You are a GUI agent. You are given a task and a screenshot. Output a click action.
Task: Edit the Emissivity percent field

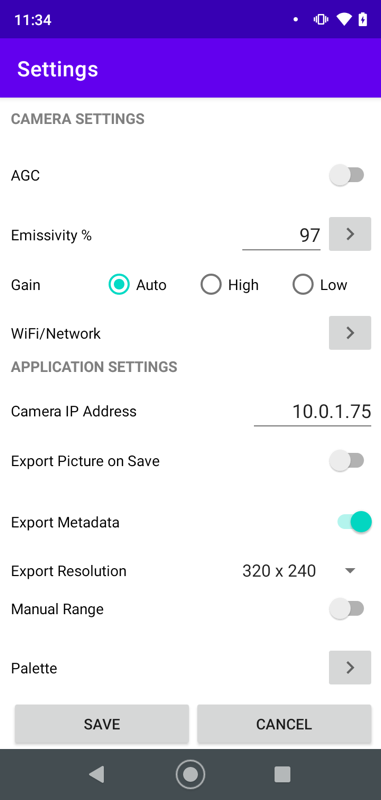(281, 235)
